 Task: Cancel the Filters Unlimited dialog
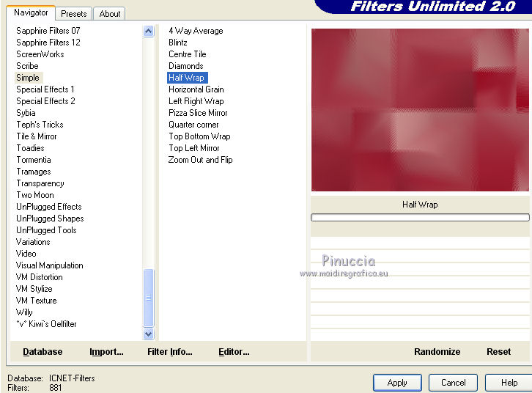click(x=453, y=383)
